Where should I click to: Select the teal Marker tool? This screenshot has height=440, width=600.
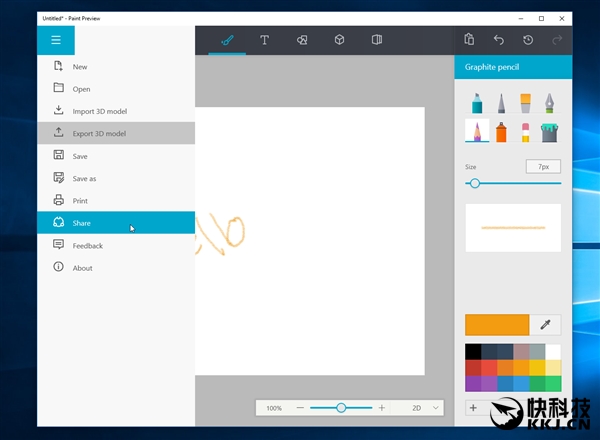click(x=477, y=103)
